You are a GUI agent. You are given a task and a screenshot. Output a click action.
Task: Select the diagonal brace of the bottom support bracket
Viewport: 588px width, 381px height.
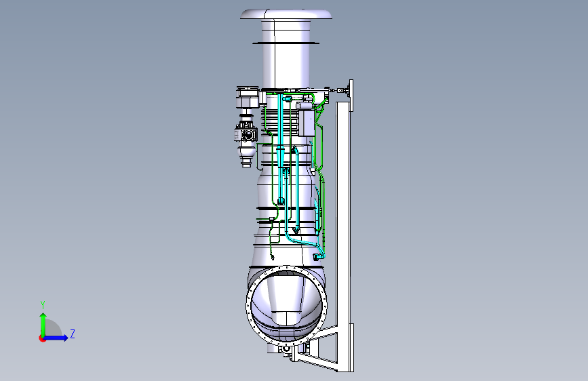pos(318,363)
